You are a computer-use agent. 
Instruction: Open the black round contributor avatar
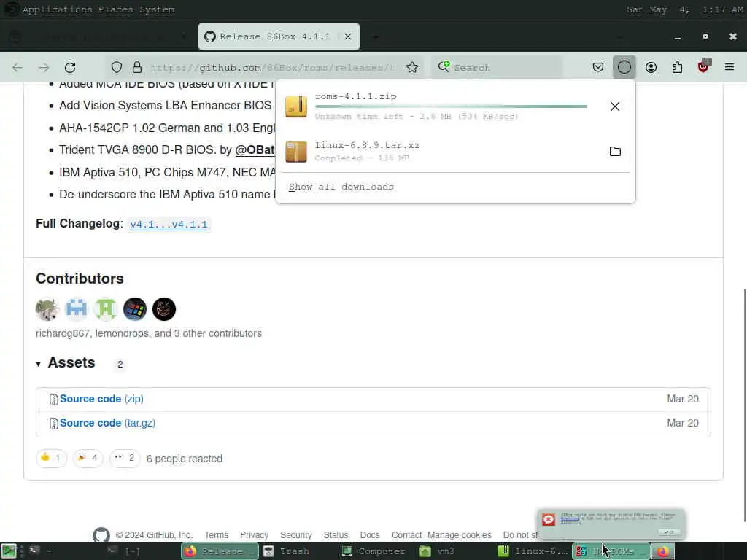pos(164,309)
